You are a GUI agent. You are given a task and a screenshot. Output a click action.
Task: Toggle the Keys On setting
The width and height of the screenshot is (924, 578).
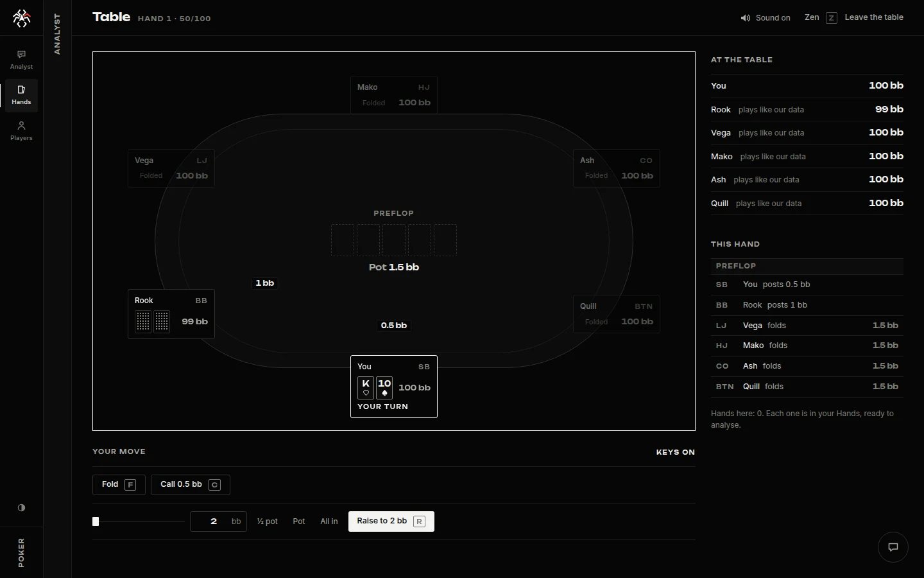[675, 452]
